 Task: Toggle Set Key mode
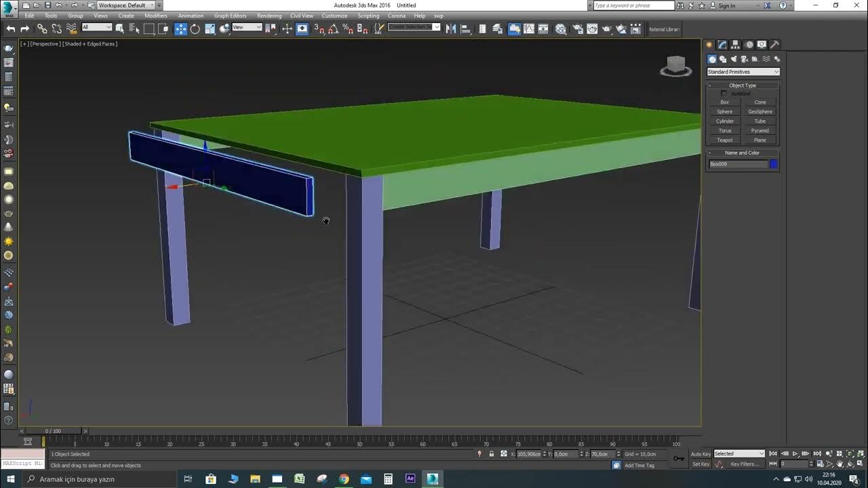coord(701,464)
